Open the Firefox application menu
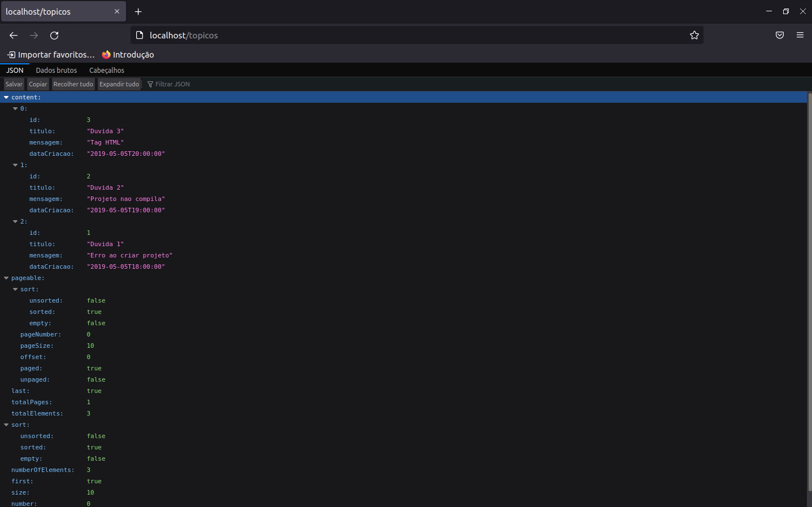This screenshot has width=812, height=507. (x=800, y=35)
